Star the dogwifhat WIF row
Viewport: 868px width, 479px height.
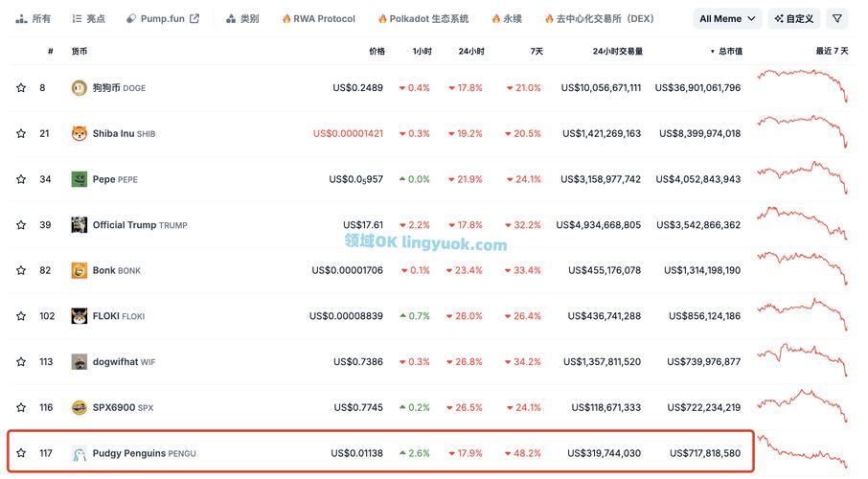[21, 361]
